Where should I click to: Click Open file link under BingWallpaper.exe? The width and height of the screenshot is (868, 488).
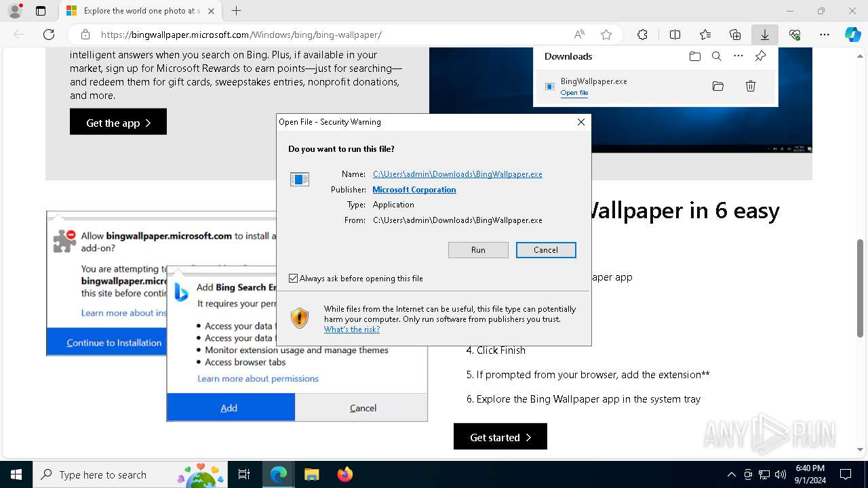[x=574, y=93]
